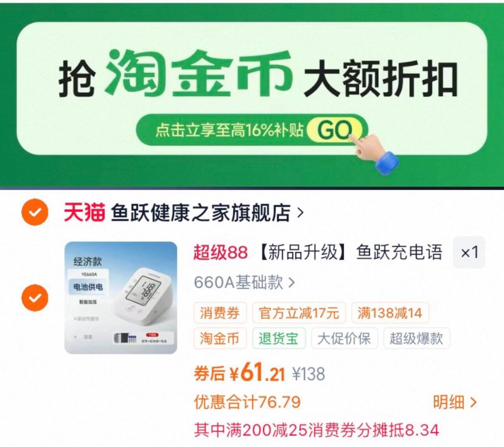The image size is (504, 447).
Task: Click the 满138减14 promotion tag
Action: [390, 313]
